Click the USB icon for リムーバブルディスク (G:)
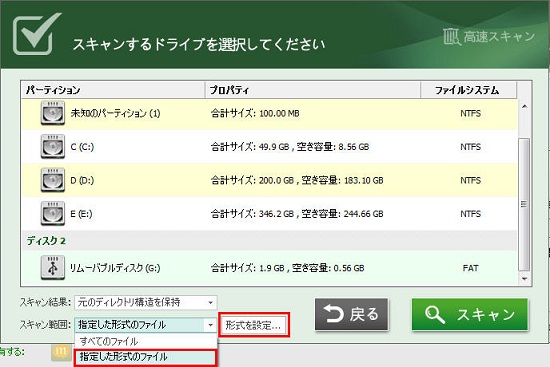Image resolution: width=550 pixels, height=367 pixels. (x=53, y=268)
